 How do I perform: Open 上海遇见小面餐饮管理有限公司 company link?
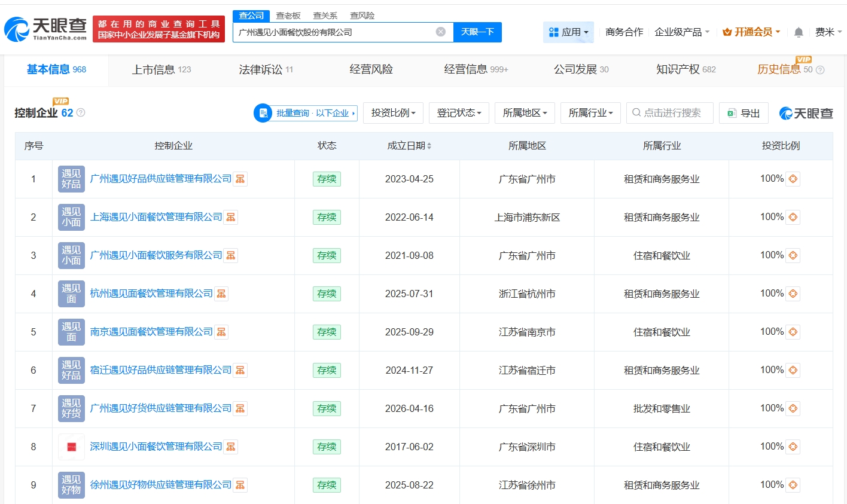click(156, 217)
